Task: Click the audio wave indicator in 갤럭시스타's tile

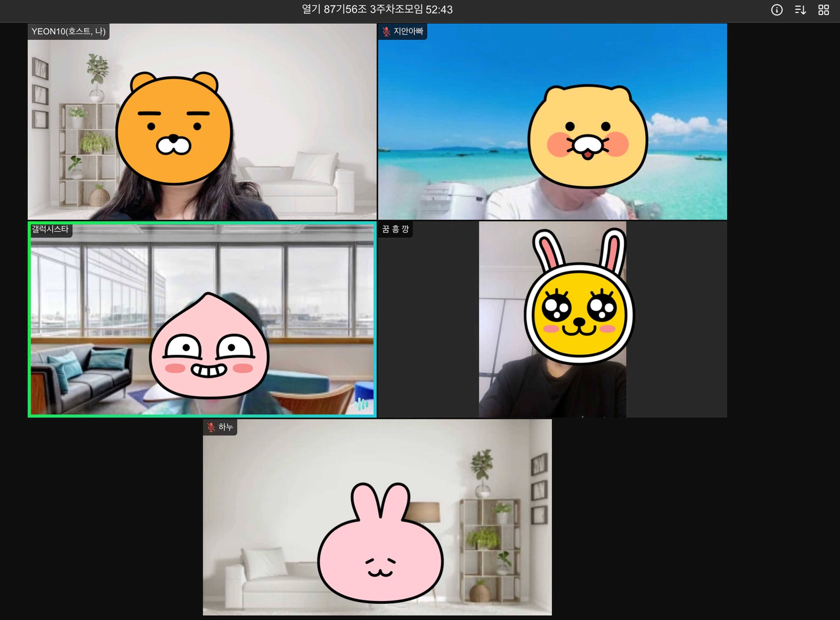Action: click(362, 404)
